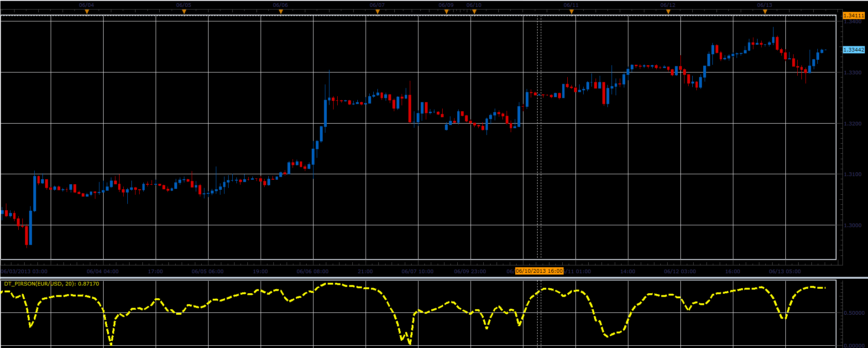Click the 06/04 day marker triangle
This screenshot has height=348, width=868.
coord(87,12)
